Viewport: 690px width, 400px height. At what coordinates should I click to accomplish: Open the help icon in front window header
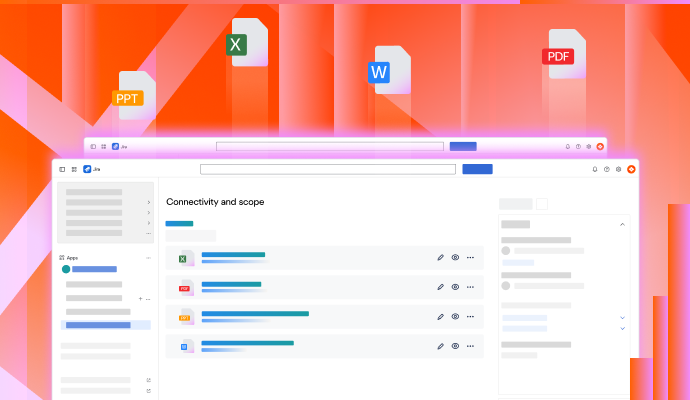[606, 169]
